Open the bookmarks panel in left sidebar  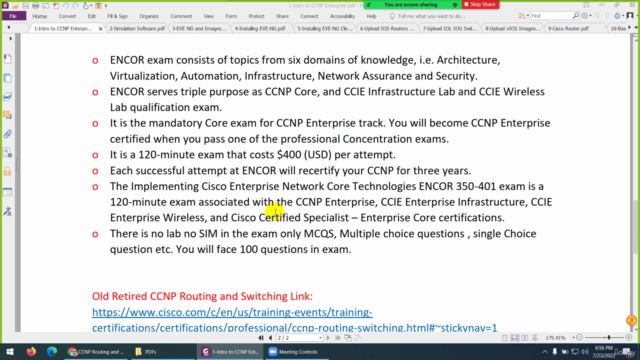tap(7, 59)
